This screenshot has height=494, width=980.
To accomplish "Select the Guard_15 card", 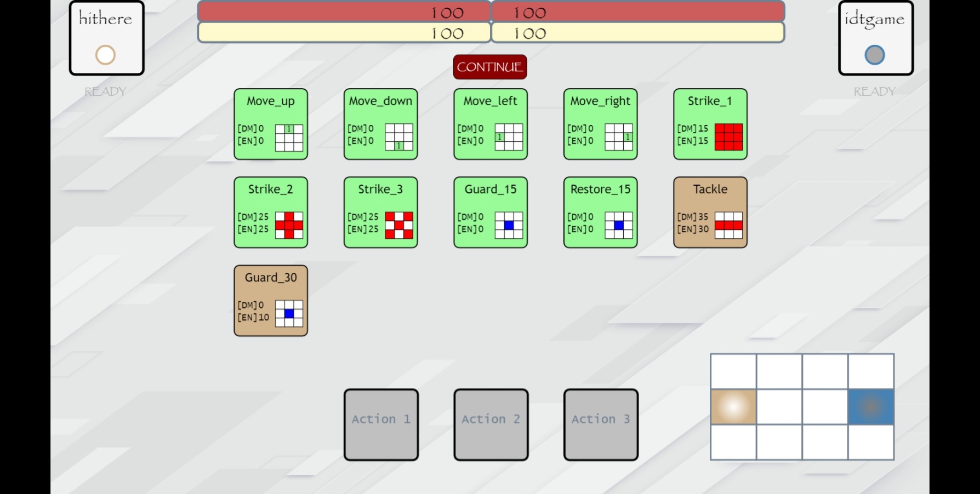I will tap(491, 212).
